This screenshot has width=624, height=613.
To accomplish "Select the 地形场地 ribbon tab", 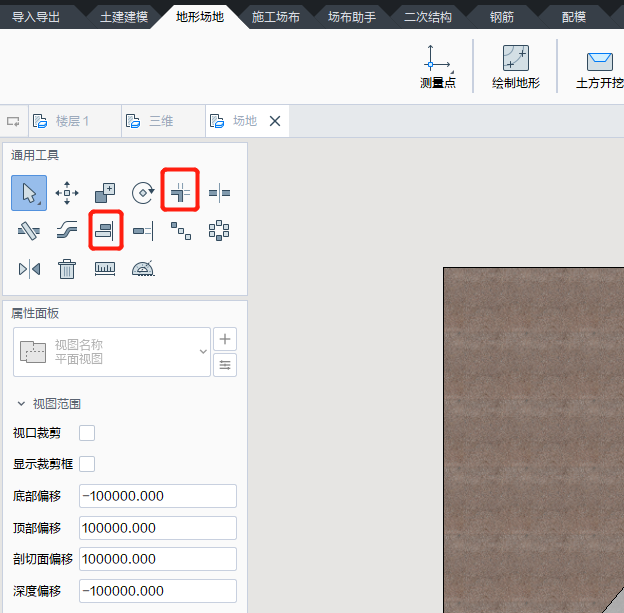I will (200, 17).
